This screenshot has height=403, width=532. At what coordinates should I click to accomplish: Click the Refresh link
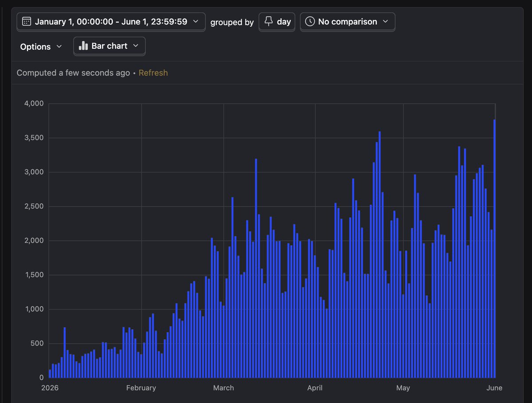(x=153, y=73)
